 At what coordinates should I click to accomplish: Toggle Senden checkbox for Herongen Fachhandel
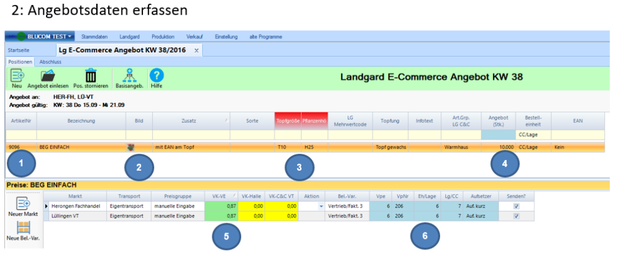click(x=516, y=206)
